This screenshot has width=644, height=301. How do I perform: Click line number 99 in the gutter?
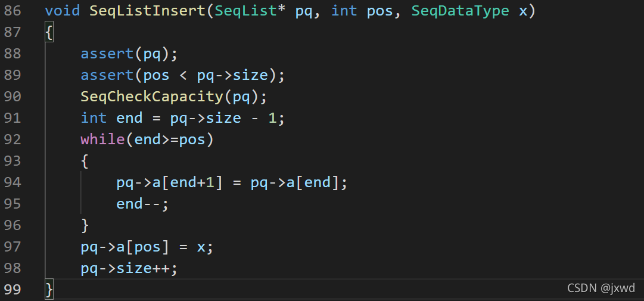tap(12, 290)
